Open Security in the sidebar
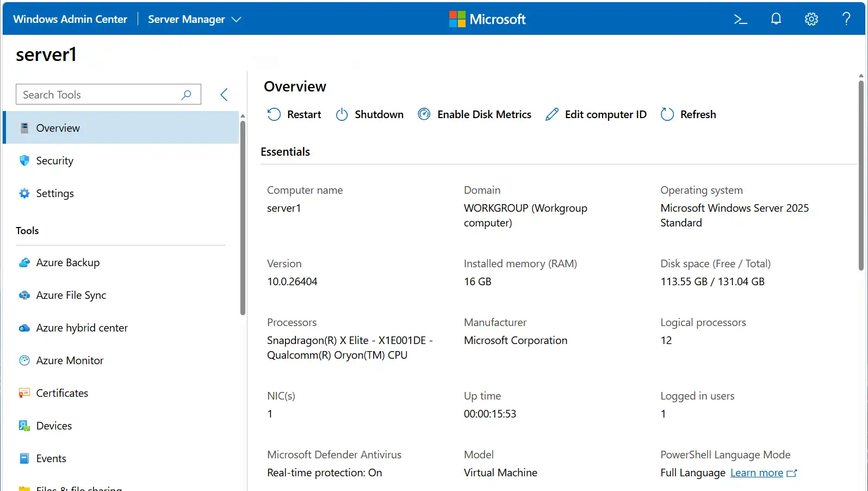Viewport: 868px width, 491px height. coord(54,161)
